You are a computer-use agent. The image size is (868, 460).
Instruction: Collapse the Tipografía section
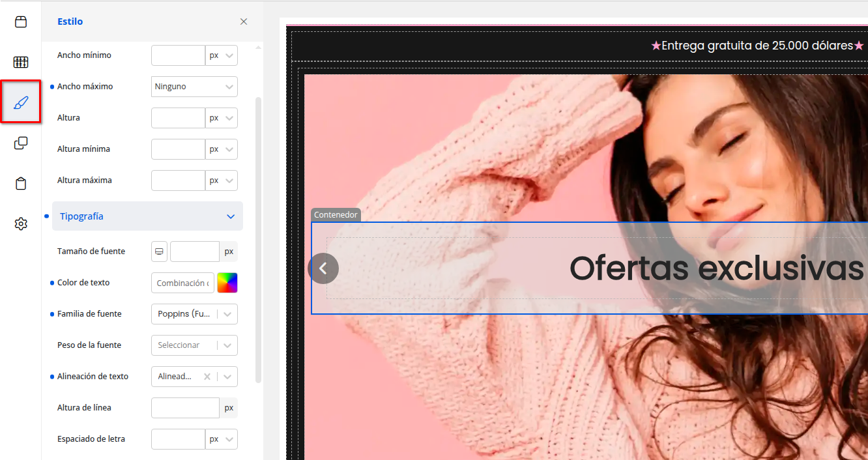(230, 216)
